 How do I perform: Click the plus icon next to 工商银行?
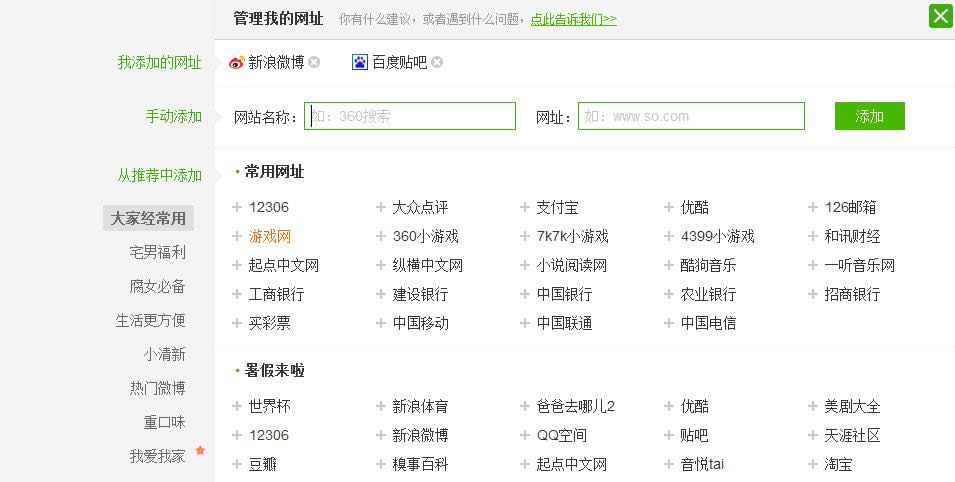[237, 294]
